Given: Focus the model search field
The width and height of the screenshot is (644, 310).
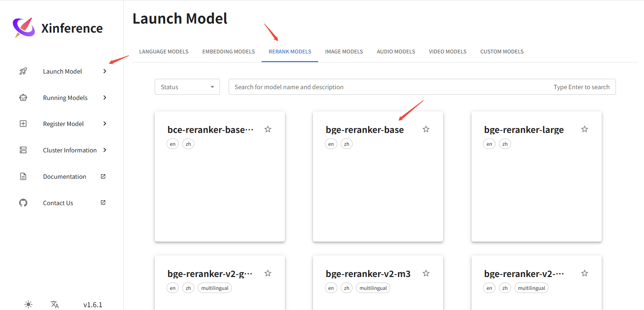Looking at the screenshot, I should [422, 87].
